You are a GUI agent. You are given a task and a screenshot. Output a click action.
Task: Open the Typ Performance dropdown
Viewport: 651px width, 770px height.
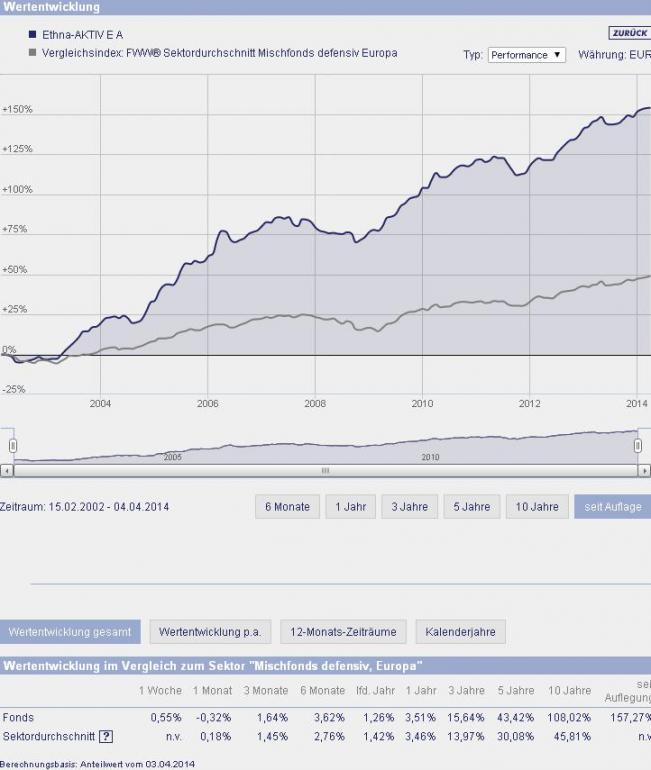[527, 55]
